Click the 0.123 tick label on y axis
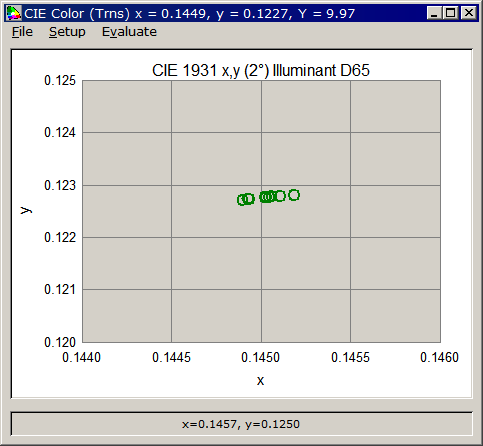This screenshot has height=446, width=483. (x=60, y=185)
